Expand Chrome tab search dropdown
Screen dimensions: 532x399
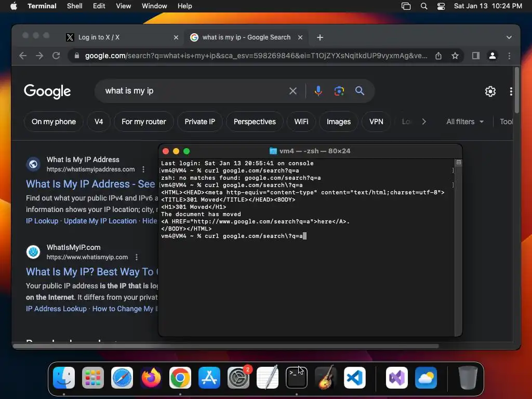pos(509,37)
